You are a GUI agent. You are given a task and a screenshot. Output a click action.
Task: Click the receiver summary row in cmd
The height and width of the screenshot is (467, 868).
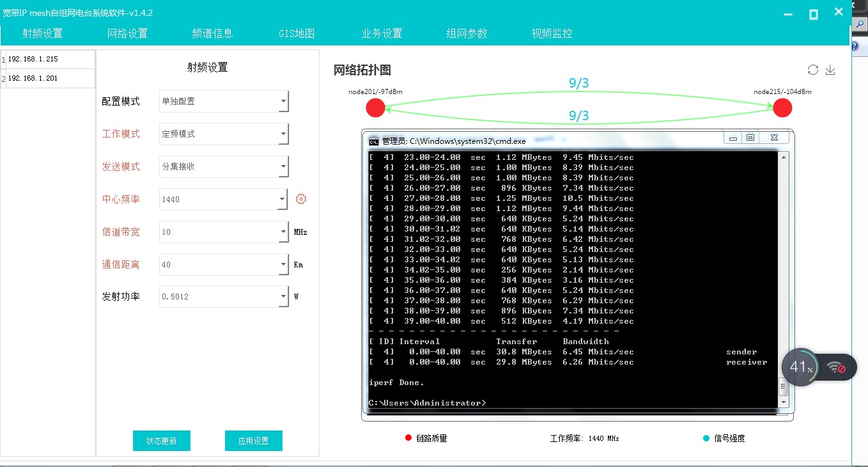pos(568,362)
